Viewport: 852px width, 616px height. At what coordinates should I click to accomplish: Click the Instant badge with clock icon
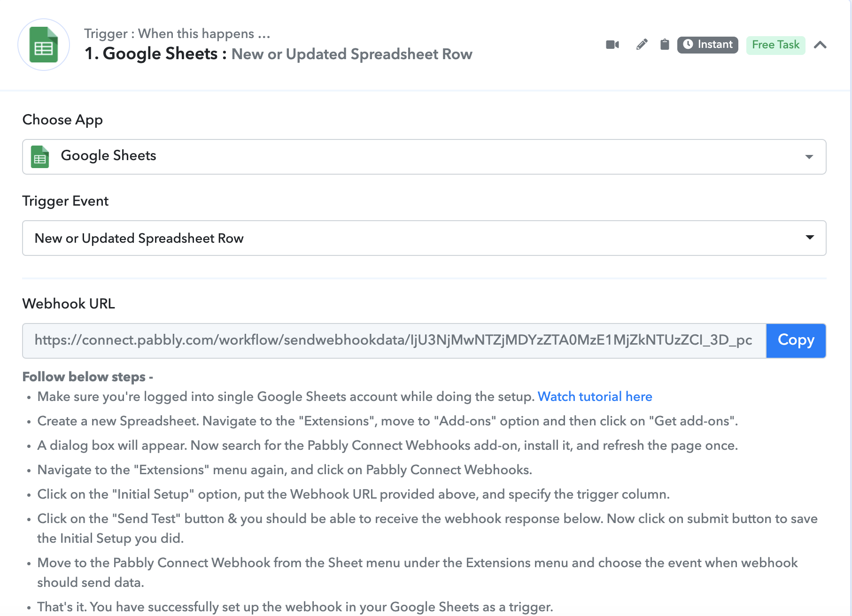pyautogui.click(x=708, y=45)
